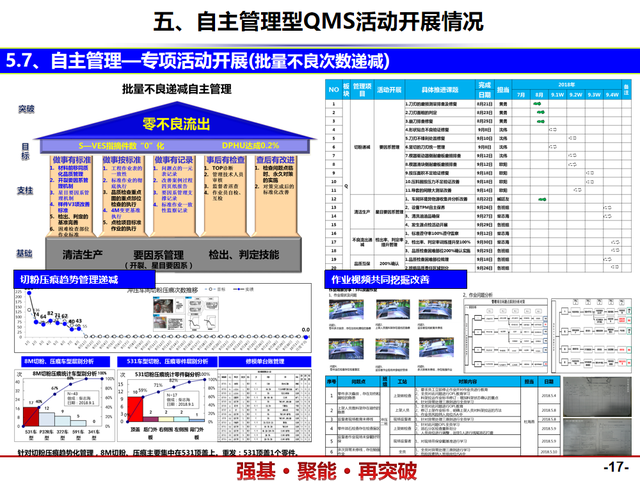Click the 2018年 schedule header
640x481 pixels.
point(567,85)
